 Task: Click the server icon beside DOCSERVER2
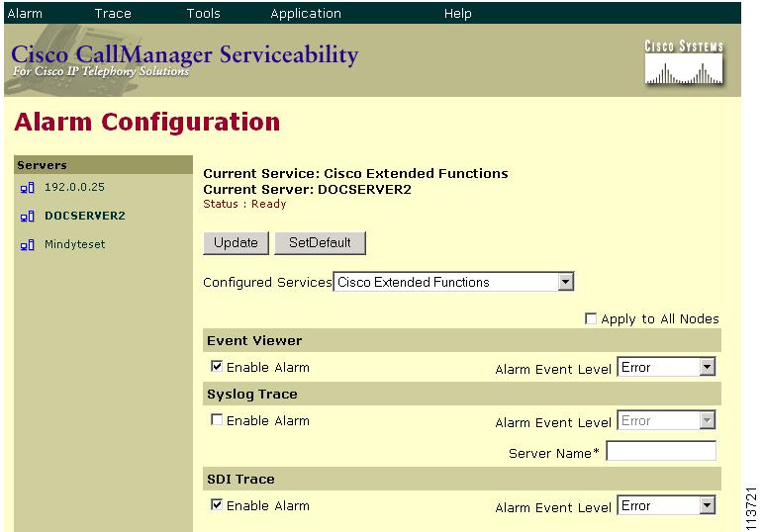pyautogui.click(x=28, y=216)
